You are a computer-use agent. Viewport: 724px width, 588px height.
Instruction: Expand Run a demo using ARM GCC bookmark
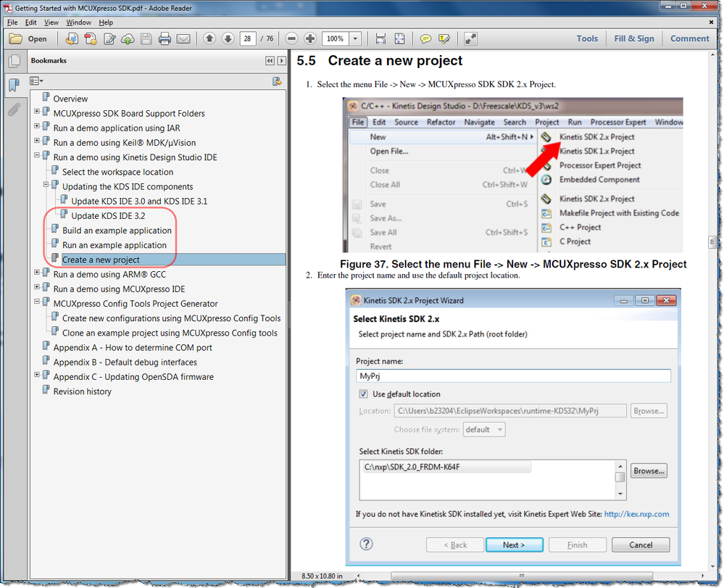tap(37, 273)
